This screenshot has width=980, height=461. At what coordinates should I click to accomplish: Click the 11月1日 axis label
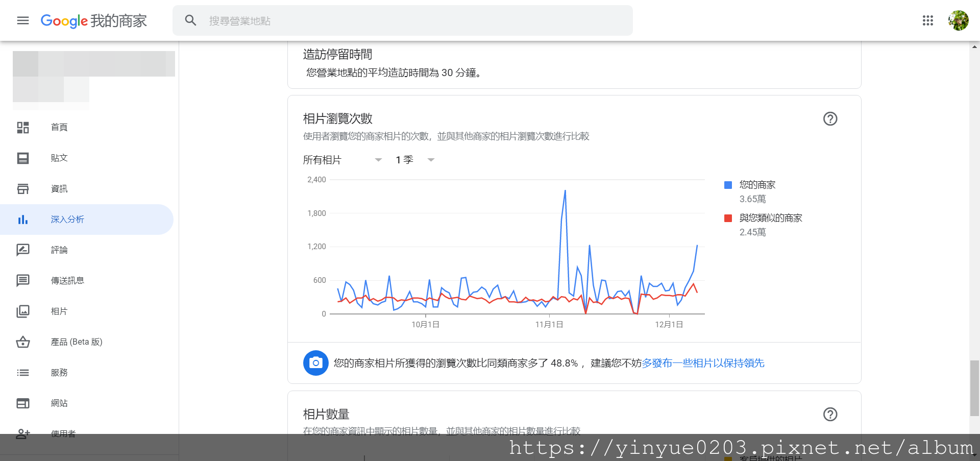tap(549, 324)
